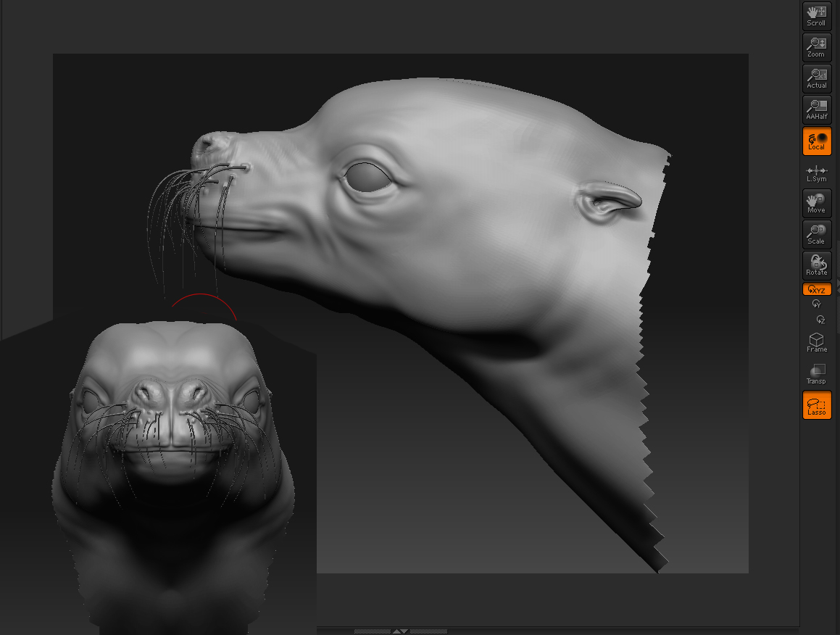
Task: Choose the Rotate view tool
Action: coord(816,265)
